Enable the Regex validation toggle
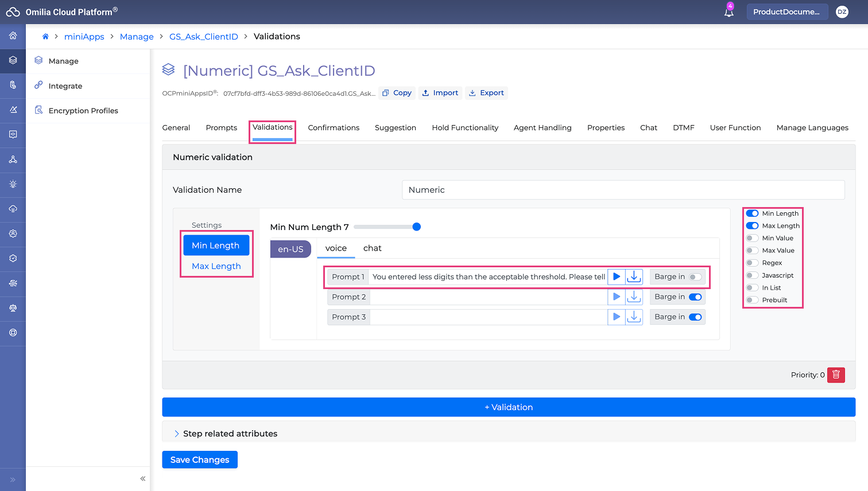 (x=752, y=263)
